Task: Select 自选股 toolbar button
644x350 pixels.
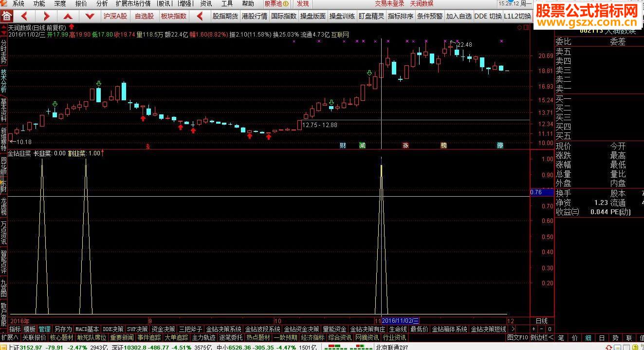Action: [x=144, y=16]
